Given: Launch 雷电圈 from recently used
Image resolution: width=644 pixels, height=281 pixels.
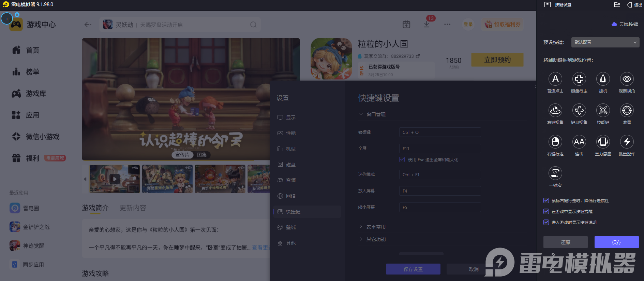Looking at the screenshot, I should (25, 208).
